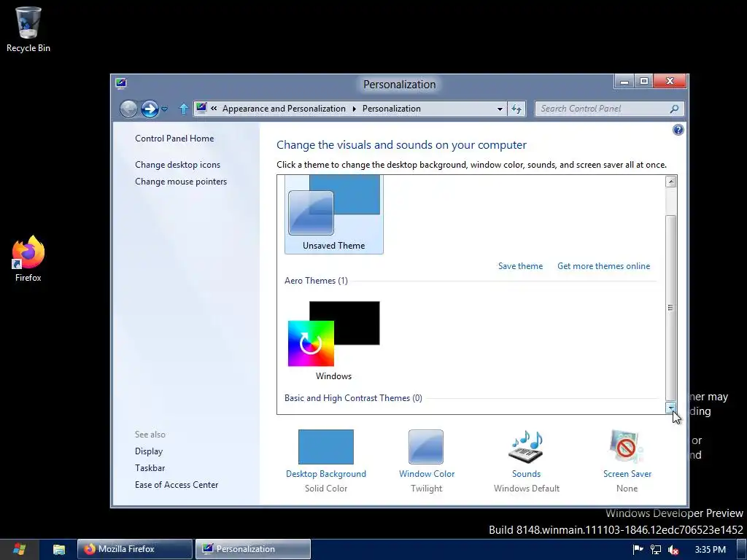Click the network tray icon

[x=656, y=550]
